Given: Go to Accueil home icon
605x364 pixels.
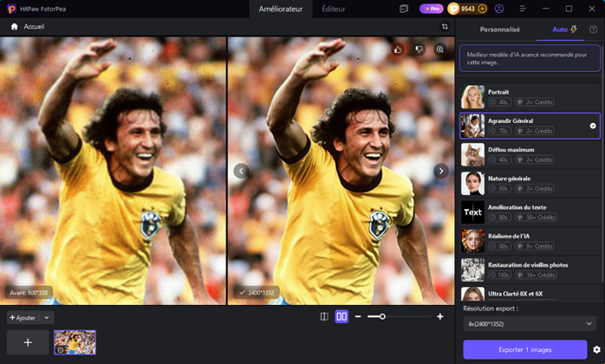Looking at the screenshot, I should coord(14,27).
